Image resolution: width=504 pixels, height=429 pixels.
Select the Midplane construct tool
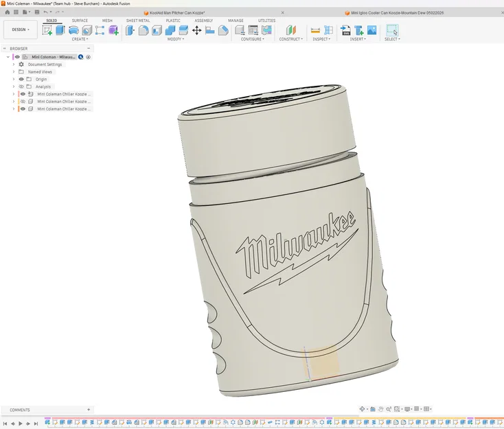[291, 30]
